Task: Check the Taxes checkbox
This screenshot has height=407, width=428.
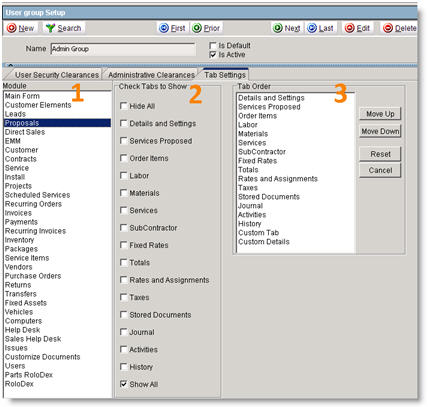Action: click(124, 297)
